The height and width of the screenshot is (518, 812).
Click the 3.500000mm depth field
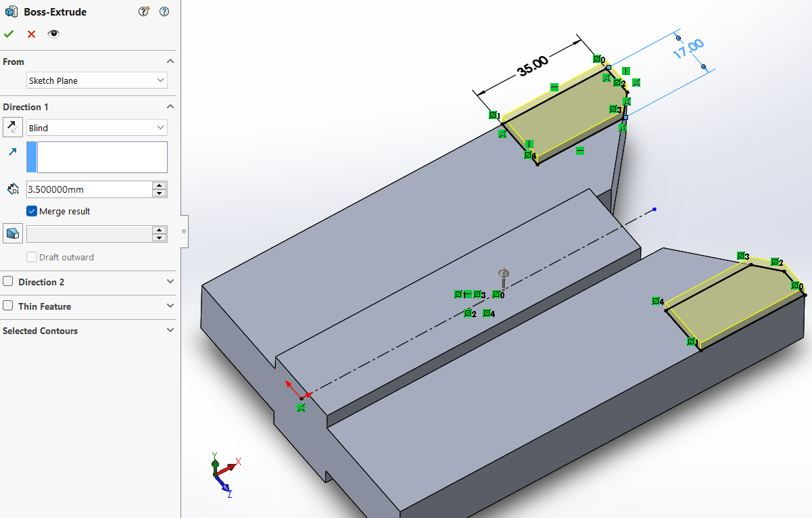tap(89, 189)
